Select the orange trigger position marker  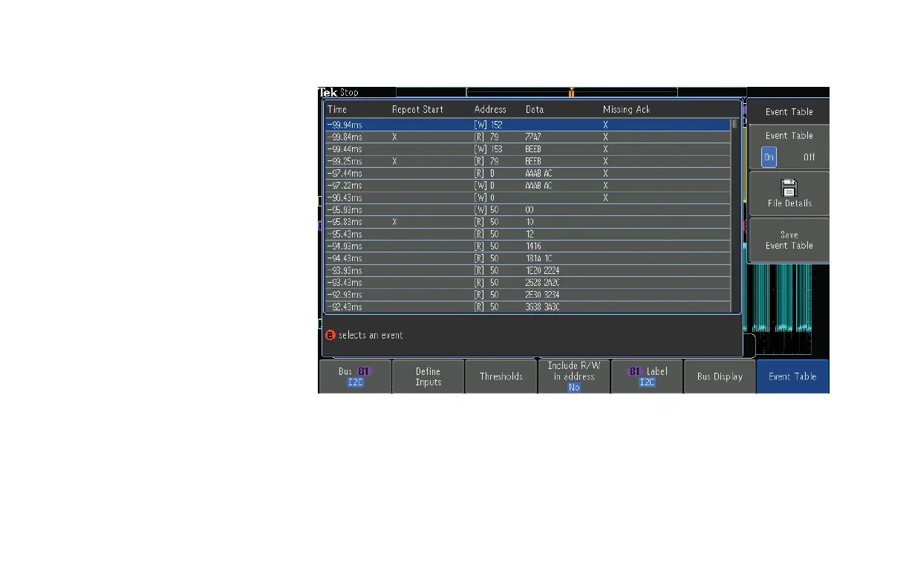click(x=571, y=93)
